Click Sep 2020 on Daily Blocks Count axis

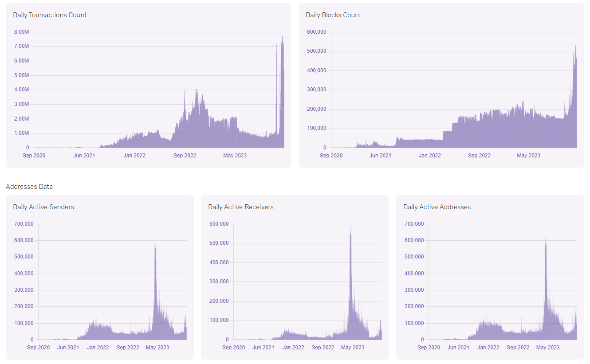331,156
